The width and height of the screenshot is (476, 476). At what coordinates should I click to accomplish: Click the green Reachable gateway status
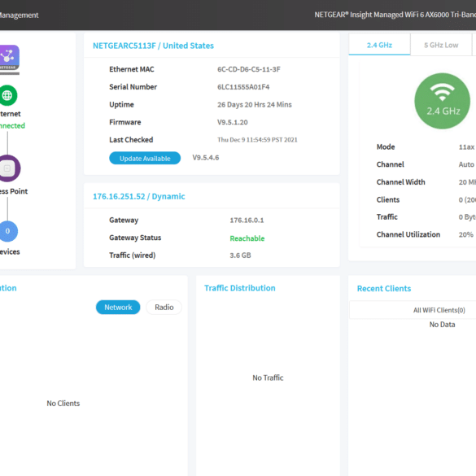coord(247,238)
